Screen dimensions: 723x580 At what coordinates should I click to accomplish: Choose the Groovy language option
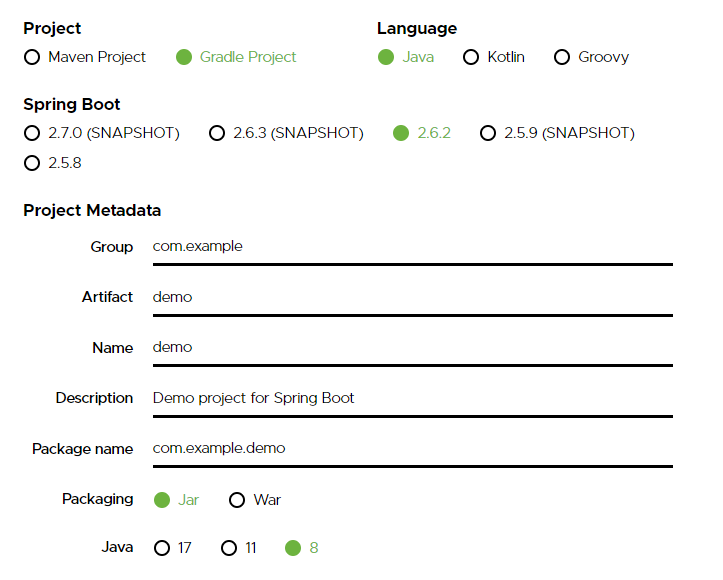click(562, 57)
